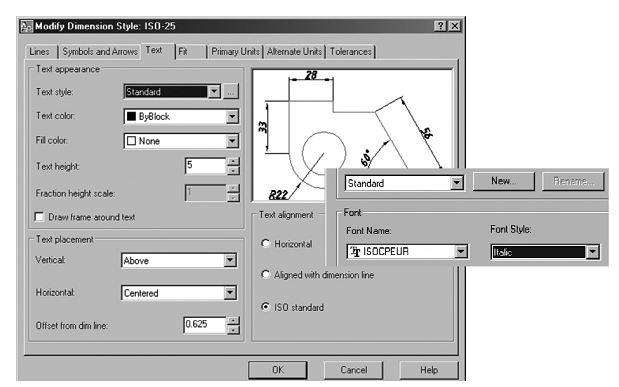Image resolution: width=619 pixels, height=387 pixels.
Task: Open the Vertical placement Above dropdown
Action: point(230,260)
